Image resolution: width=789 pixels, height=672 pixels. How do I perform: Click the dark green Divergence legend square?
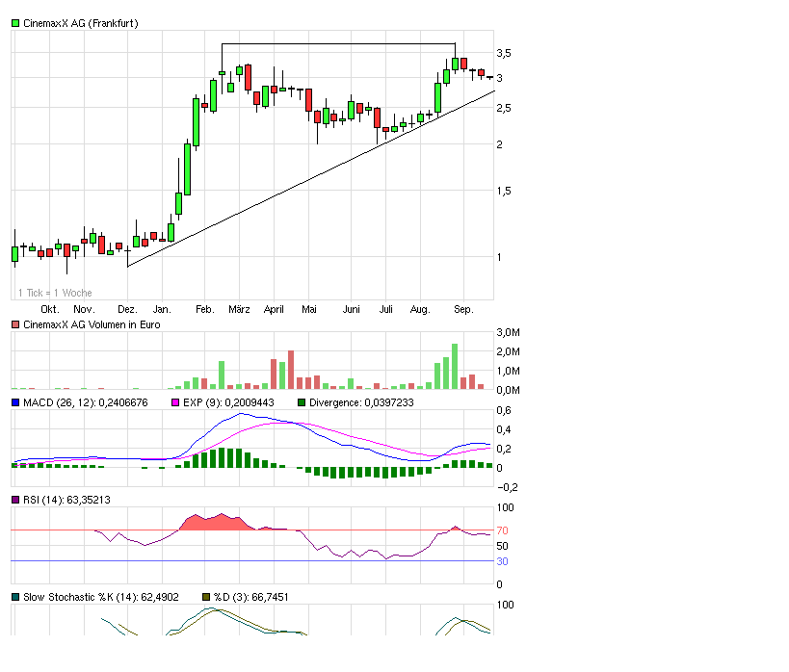[x=302, y=402]
